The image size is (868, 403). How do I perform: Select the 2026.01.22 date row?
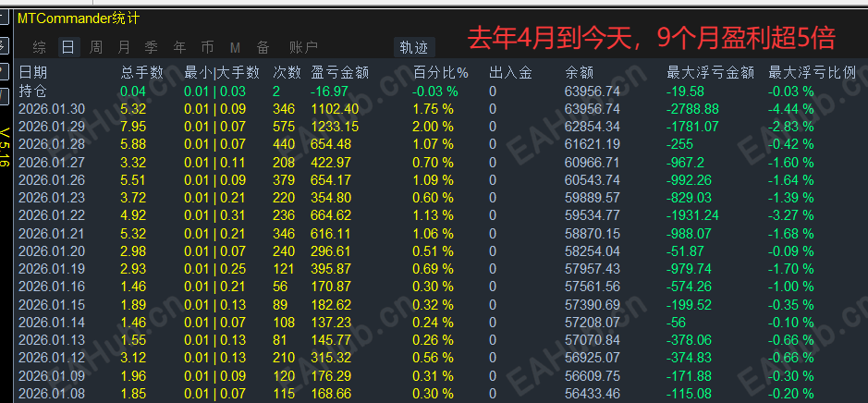(x=52, y=216)
